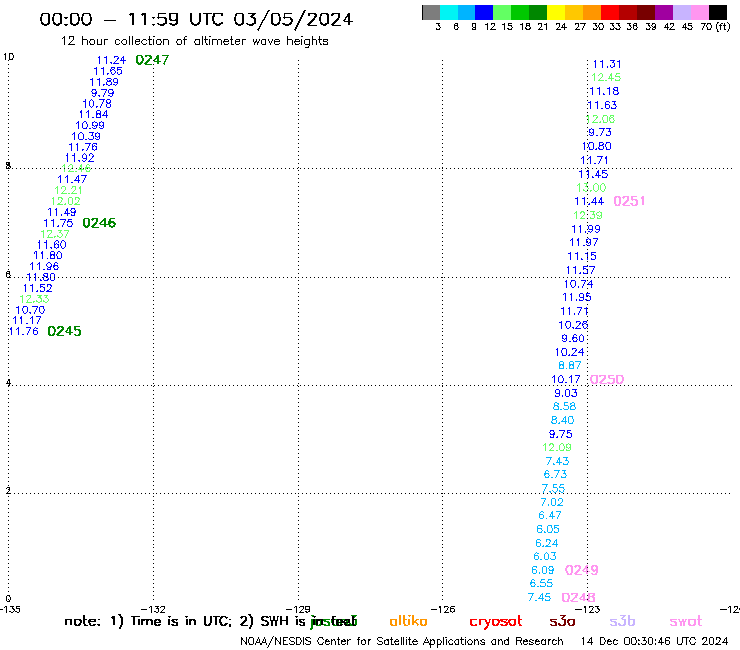
Task: Select the green reading 12.45
Action: 606,77
